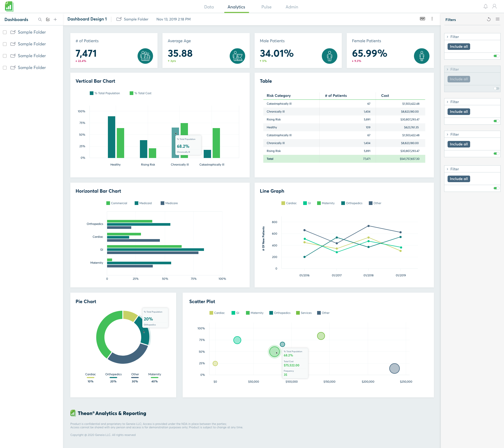Click the select-all checkmark icon beside Dashboards
This screenshot has height=448, width=504.
click(48, 19)
